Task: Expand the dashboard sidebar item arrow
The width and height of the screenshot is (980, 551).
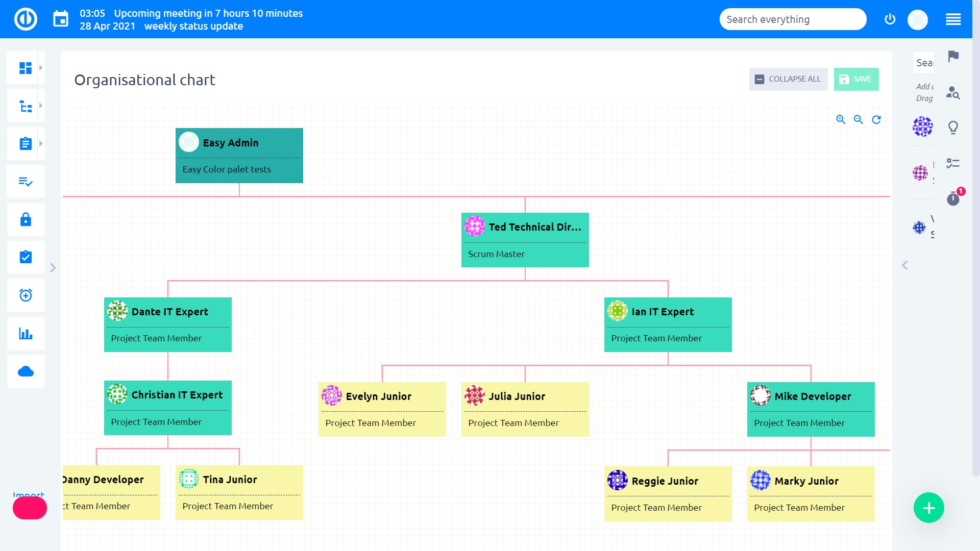Action: [x=41, y=67]
